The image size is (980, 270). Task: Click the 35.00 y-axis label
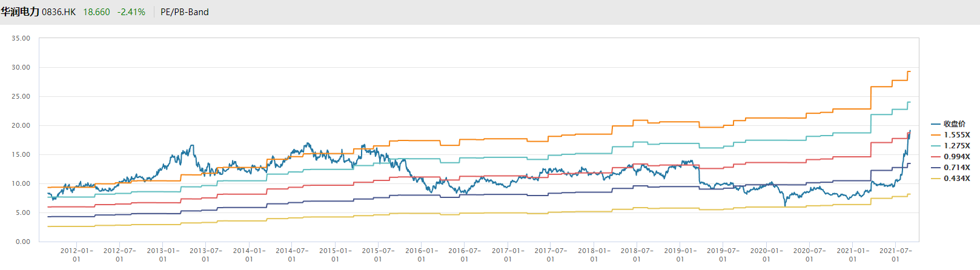tap(21, 38)
